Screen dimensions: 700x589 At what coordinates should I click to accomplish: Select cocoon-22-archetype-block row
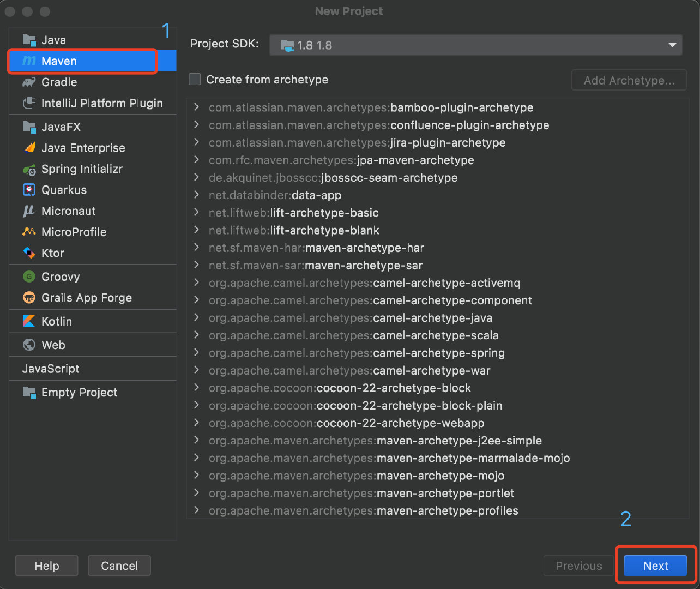tap(437, 388)
